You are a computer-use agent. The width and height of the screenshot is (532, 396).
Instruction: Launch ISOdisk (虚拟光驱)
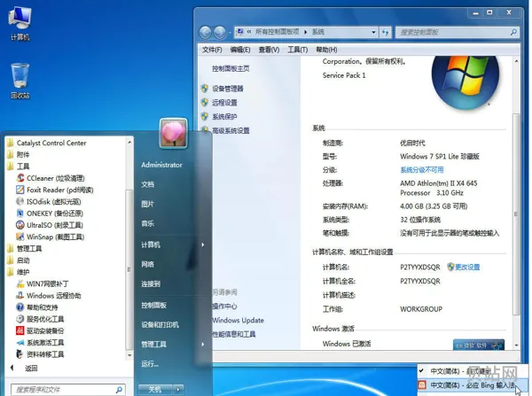48,202
